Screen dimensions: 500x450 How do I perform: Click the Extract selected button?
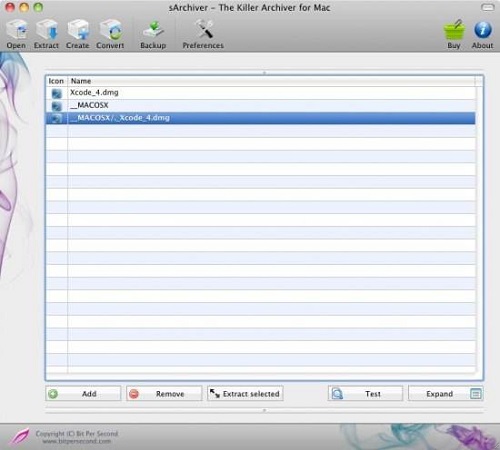click(245, 394)
